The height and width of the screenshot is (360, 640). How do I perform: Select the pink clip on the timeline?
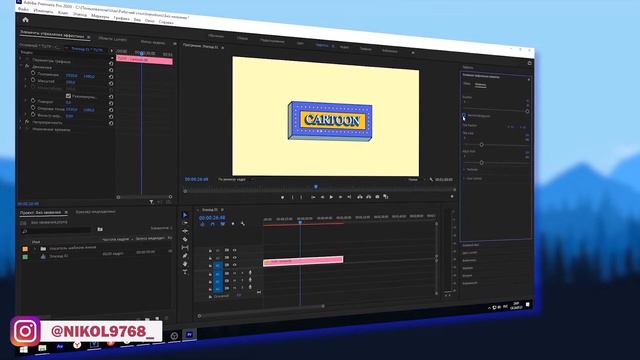pyautogui.click(x=303, y=260)
